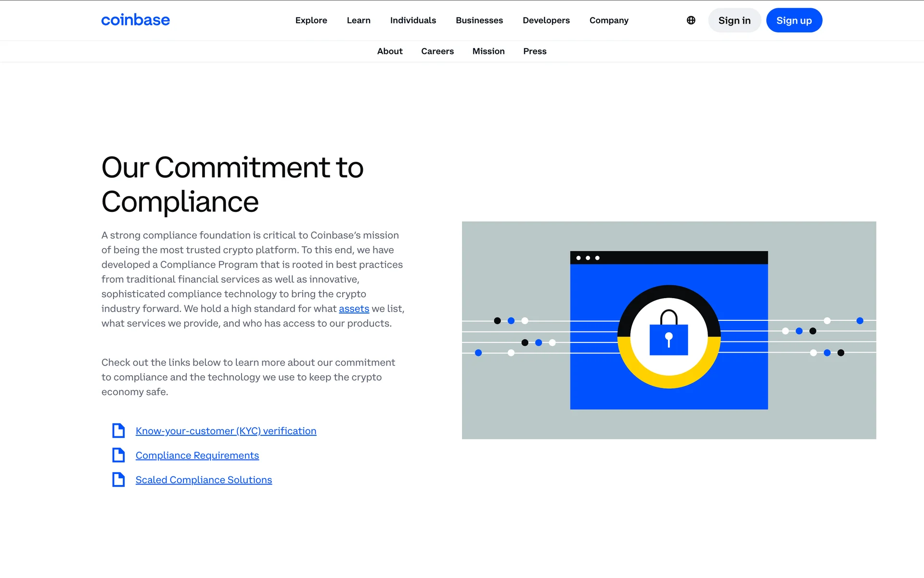924x578 pixels.
Task: Click document icon beside Scaled Compliance Solutions
Action: point(118,480)
